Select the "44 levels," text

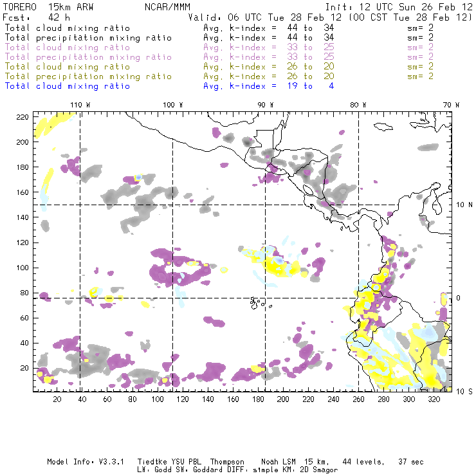click(363, 462)
